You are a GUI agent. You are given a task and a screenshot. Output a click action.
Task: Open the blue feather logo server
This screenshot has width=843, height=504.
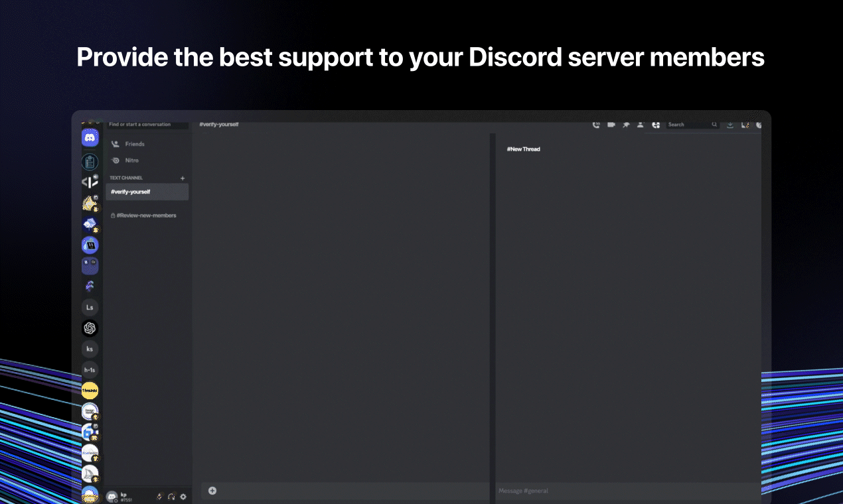coord(90,286)
